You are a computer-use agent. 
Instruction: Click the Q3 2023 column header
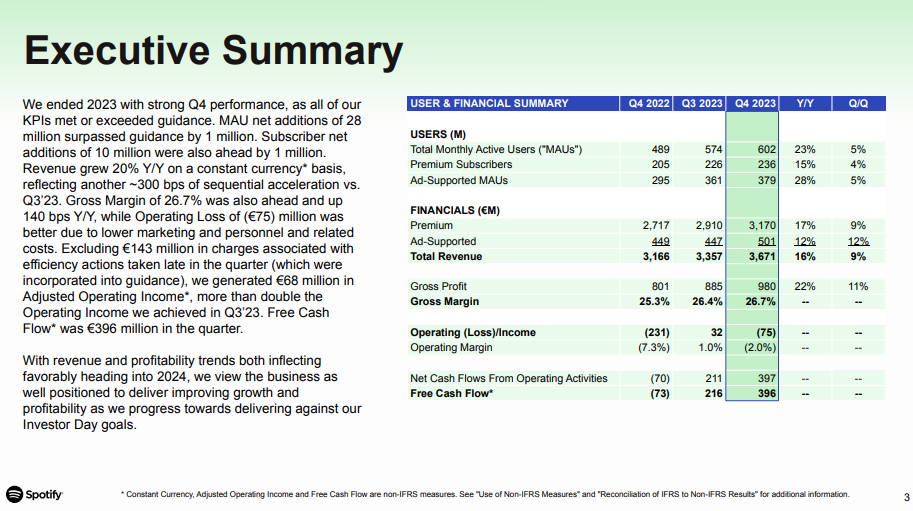click(701, 103)
